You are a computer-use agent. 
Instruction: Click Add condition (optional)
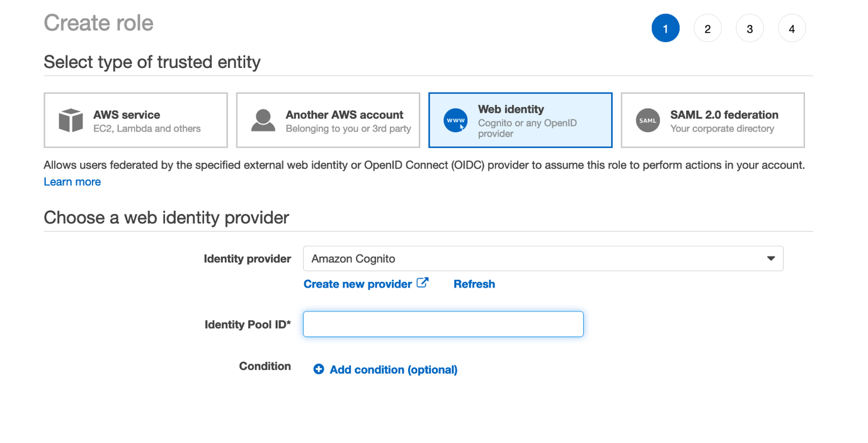[393, 369]
